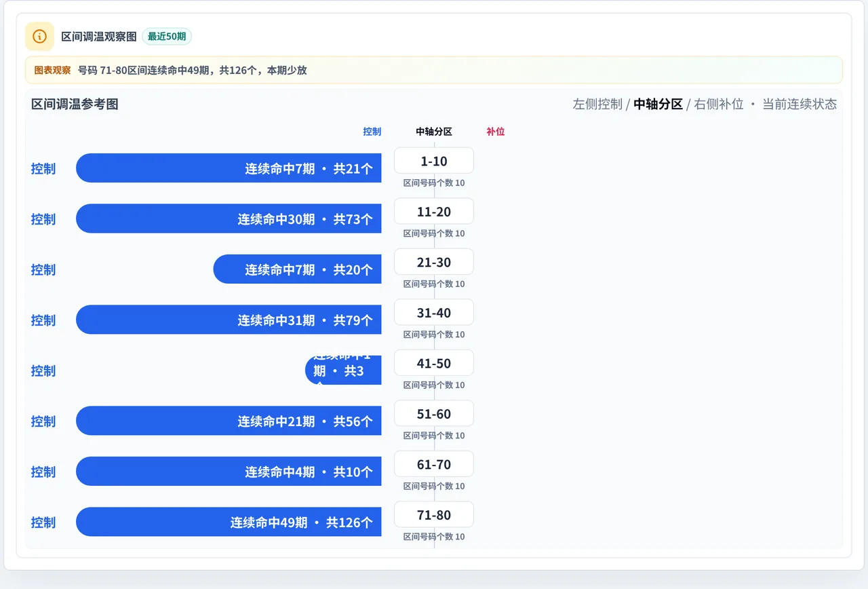This screenshot has width=868, height=589.
Task: Click the bar 连续命中7期 · 共20个
Action: pyautogui.click(x=297, y=269)
